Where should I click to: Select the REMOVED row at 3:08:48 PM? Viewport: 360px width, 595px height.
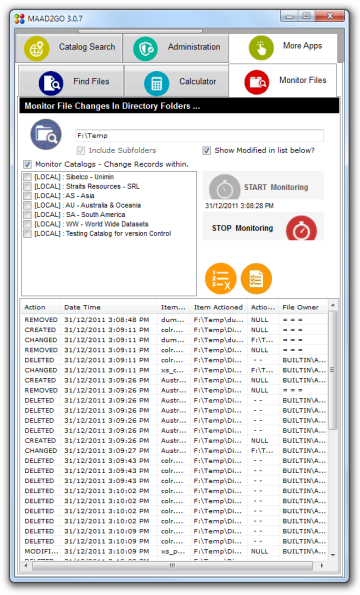pyautogui.click(x=174, y=320)
